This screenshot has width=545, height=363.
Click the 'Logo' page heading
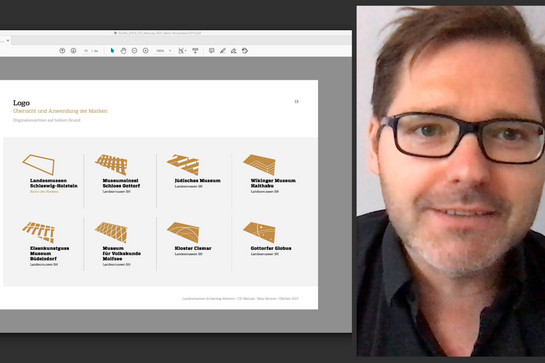point(21,103)
